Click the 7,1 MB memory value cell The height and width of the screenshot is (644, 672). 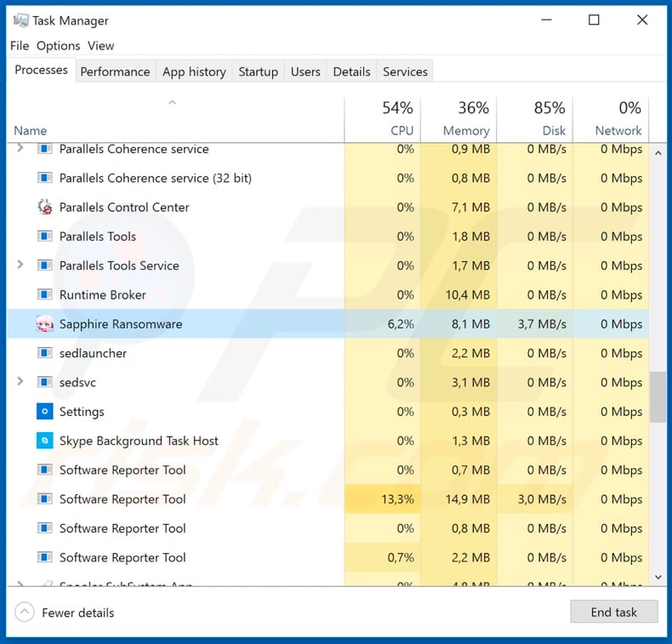click(x=458, y=208)
